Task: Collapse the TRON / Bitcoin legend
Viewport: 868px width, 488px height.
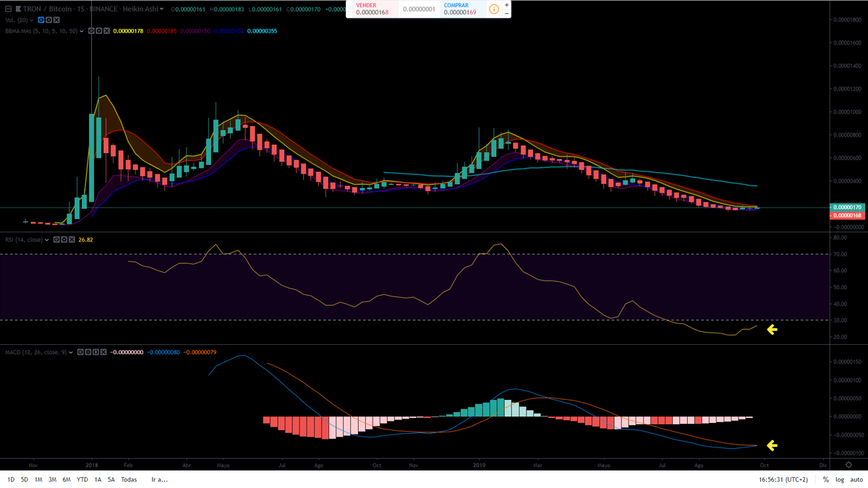Action: [9, 9]
